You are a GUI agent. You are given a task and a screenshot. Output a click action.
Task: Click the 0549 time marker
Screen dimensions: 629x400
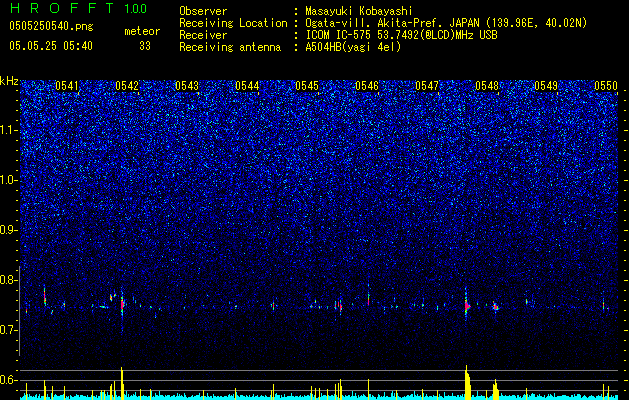546,86
